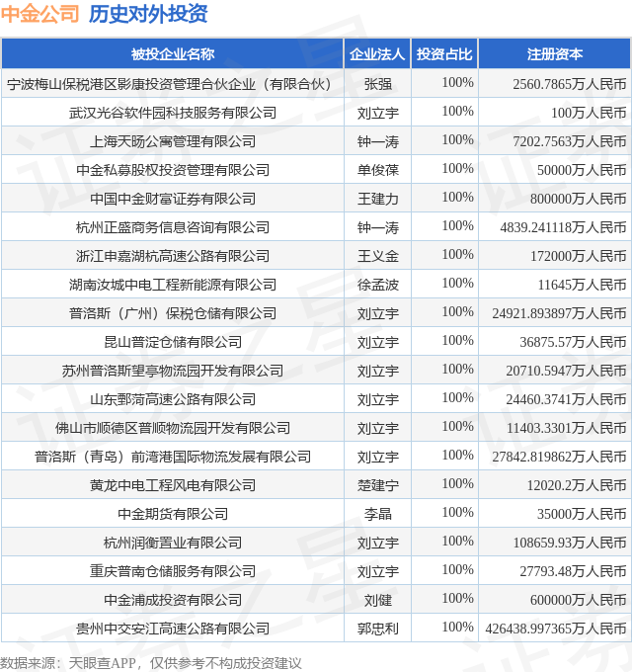Click the 中金公司 title text
The width and height of the screenshot is (632, 672).
point(39,14)
